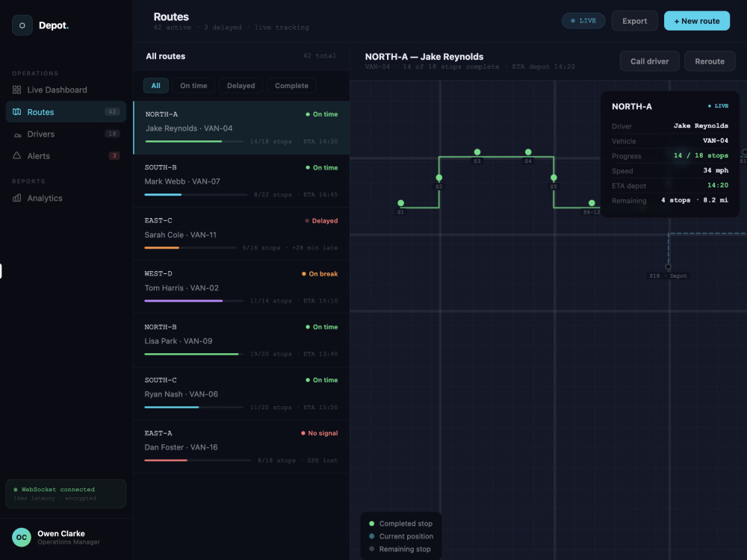Select the NORTH-B Lisa Park route
This screenshot has height=560, width=747.
click(x=241, y=340)
